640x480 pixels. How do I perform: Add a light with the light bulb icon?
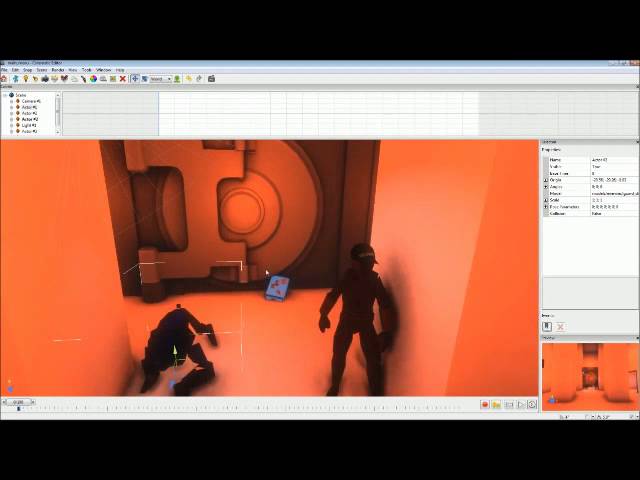pos(25,79)
